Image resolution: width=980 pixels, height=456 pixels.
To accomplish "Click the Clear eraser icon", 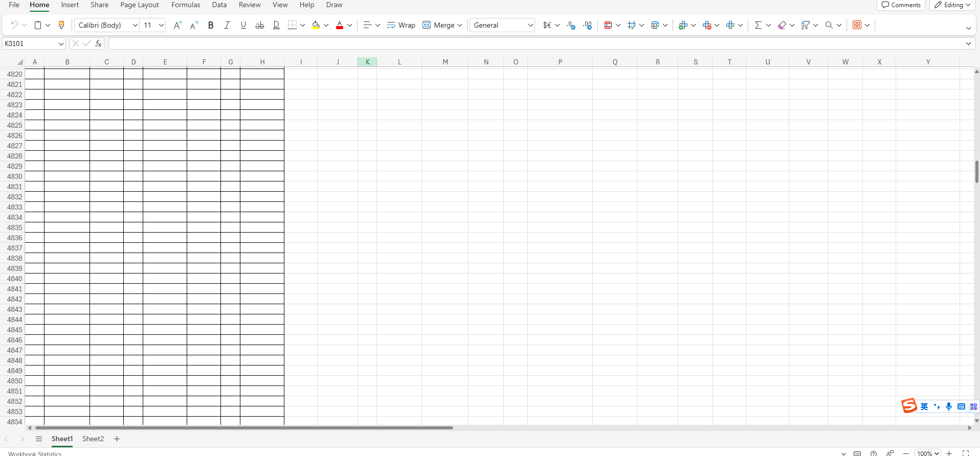I will tap(782, 25).
